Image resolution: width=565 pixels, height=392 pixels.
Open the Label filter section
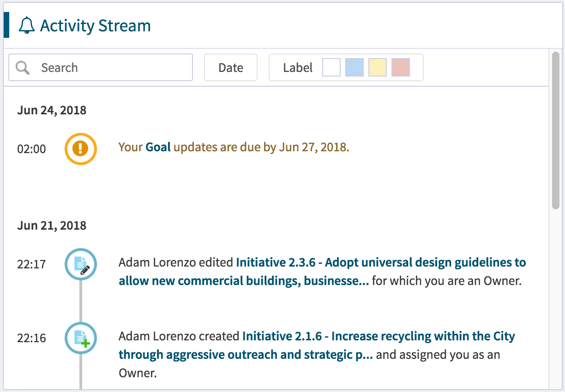coord(298,67)
